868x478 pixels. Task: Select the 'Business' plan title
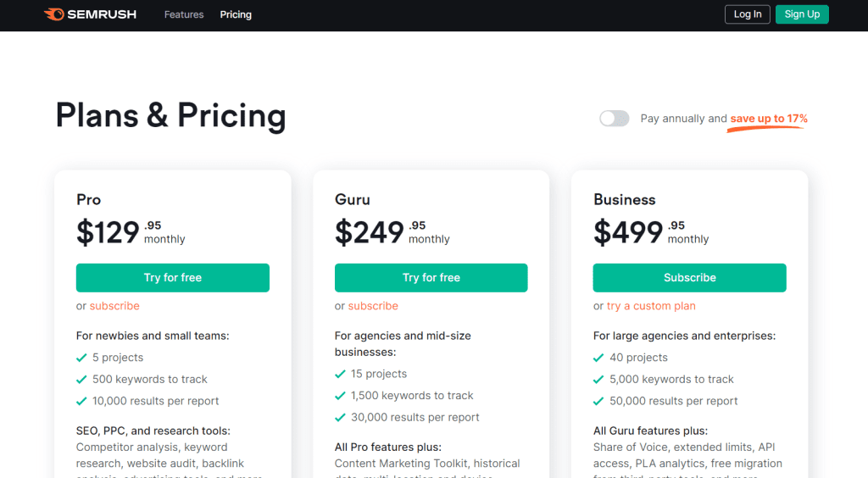coord(625,200)
